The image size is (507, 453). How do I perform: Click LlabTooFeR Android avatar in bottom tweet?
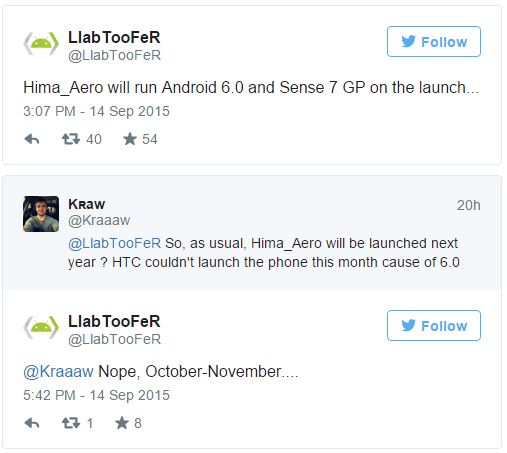[41, 328]
